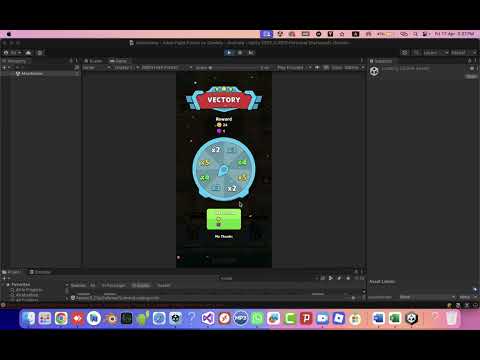Viewport: 480px width, 360px height.
Task: Click the spin wheel pointer center
Action: click(x=223, y=171)
